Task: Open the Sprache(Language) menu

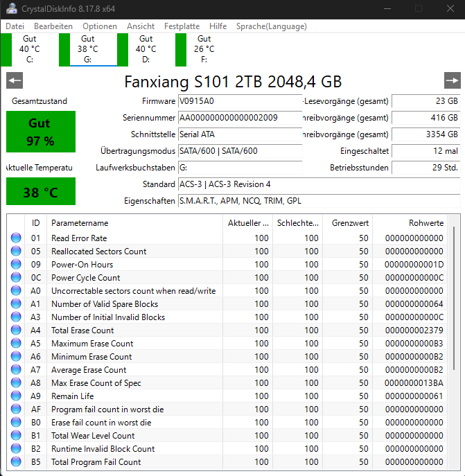Action: [272, 26]
